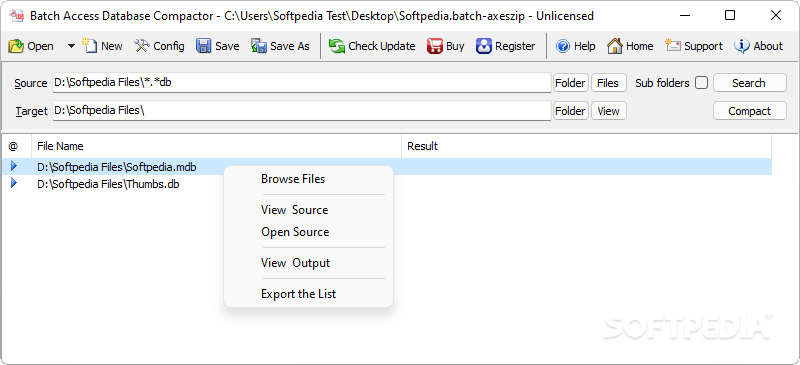Click the @ column header
This screenshot has width=800, height=365.
16,147
